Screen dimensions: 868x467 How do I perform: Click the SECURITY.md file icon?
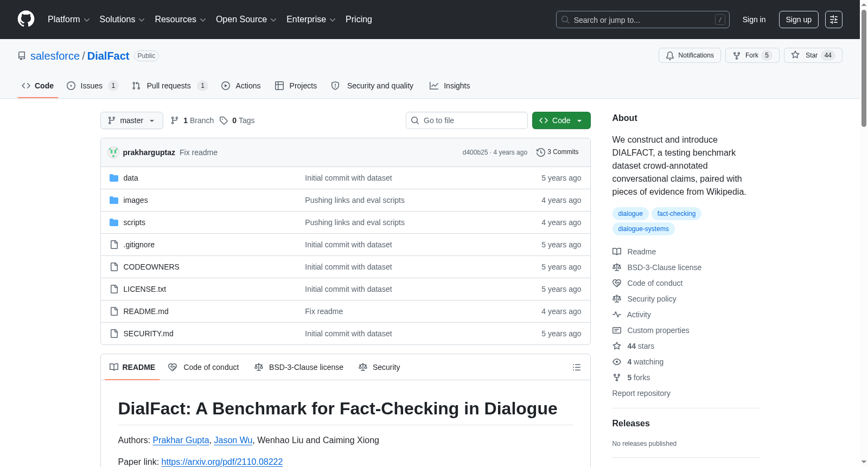point(114,334)
